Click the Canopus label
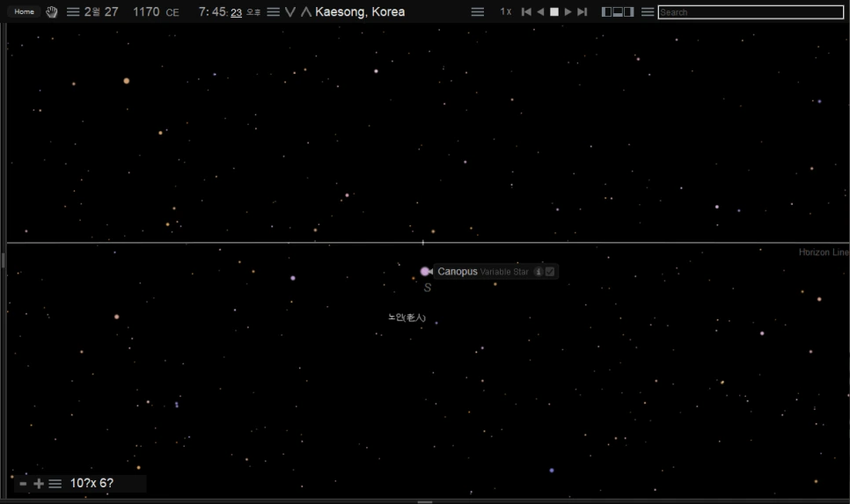The image size is (850, 504). (458, 272)
